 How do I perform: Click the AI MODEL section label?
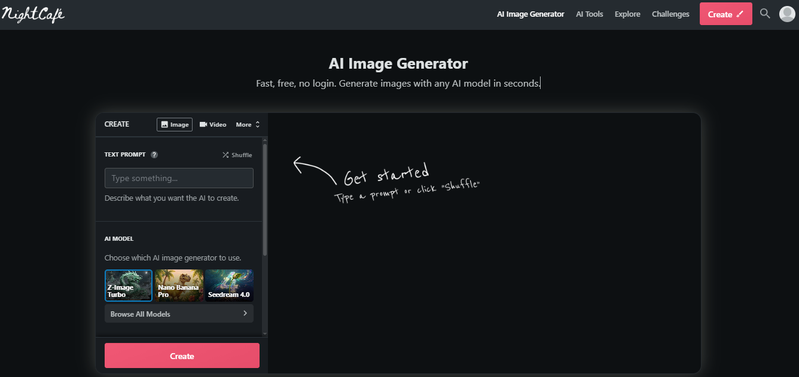[119, 239]
